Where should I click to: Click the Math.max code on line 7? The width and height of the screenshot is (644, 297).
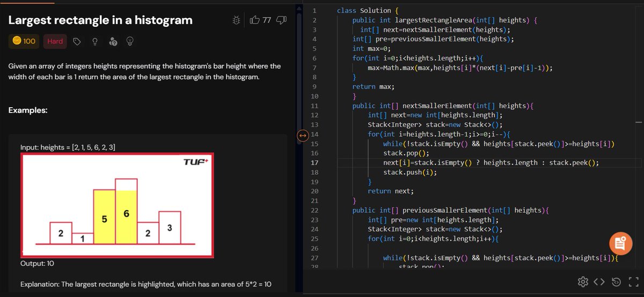click(460, 68)
